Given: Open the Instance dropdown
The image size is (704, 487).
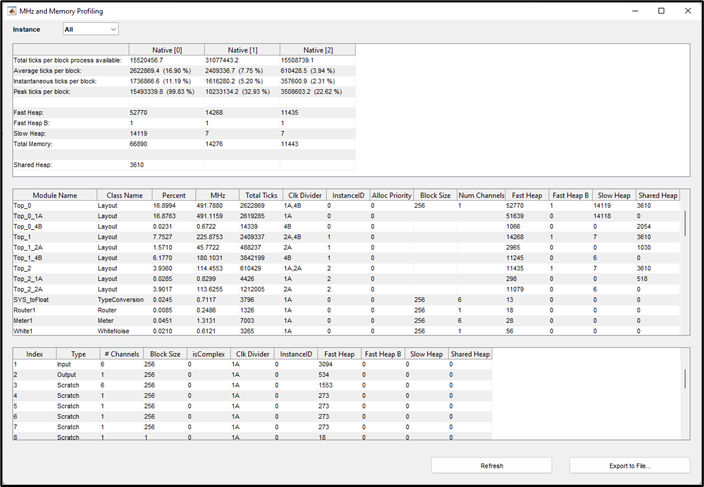Looking at the screenshot, I should coord(90,30).
